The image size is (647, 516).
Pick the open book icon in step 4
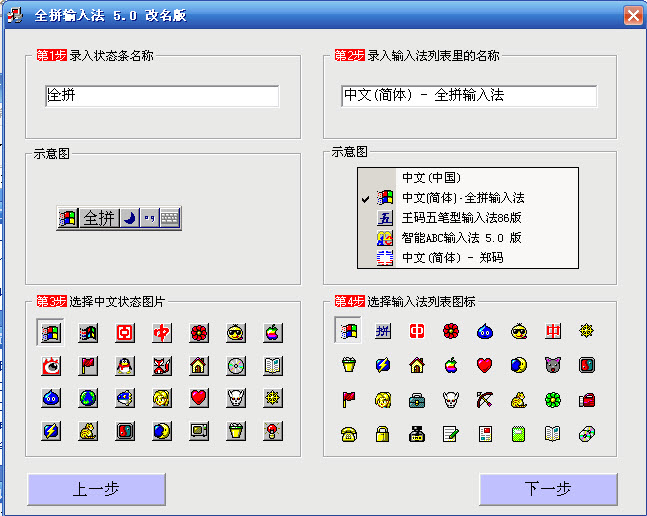[553, 434]
